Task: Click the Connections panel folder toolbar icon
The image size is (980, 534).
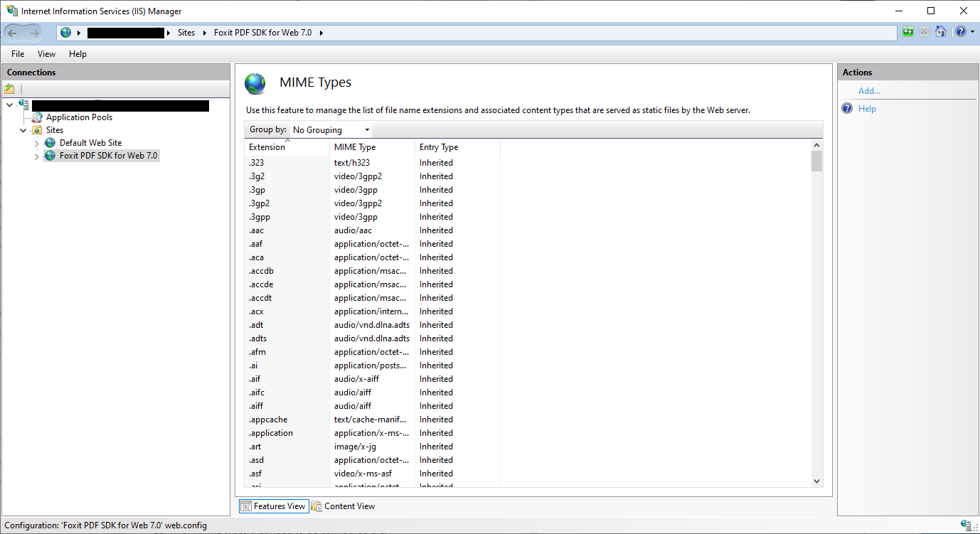Action: 9,89
